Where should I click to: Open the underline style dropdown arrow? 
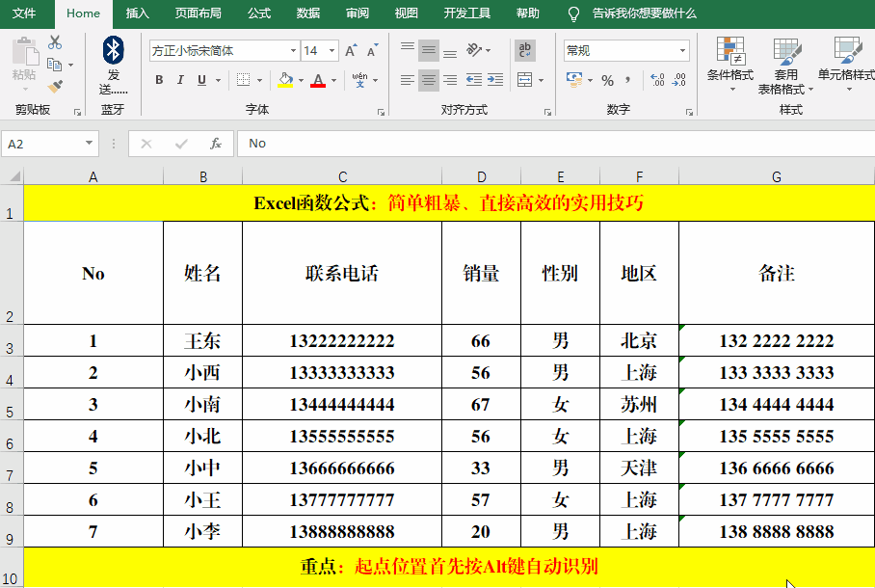click(218, 80)
